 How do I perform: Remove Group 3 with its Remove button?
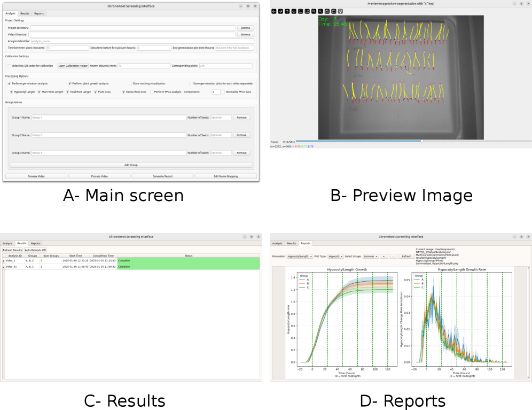tap(241, 153)
